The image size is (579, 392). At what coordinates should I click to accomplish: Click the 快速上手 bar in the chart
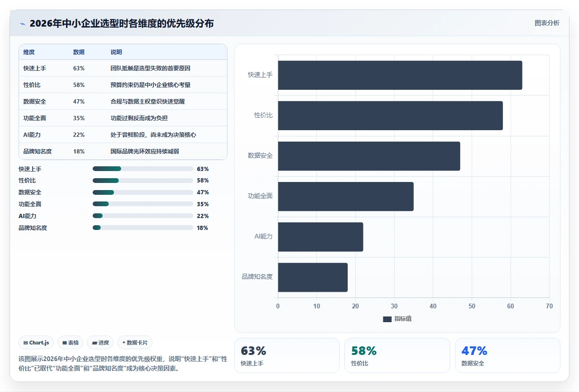pyautogui.click(x=400, y=75)
